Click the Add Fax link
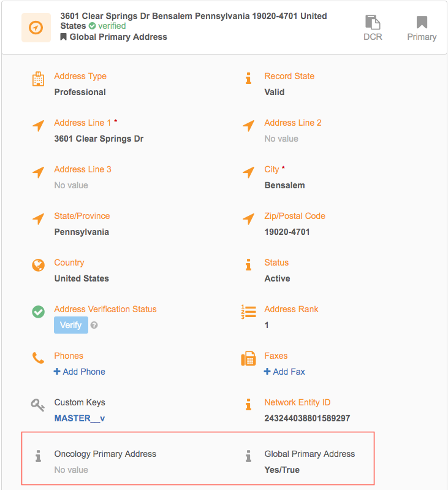448x490 pixels. pos(284,372)
